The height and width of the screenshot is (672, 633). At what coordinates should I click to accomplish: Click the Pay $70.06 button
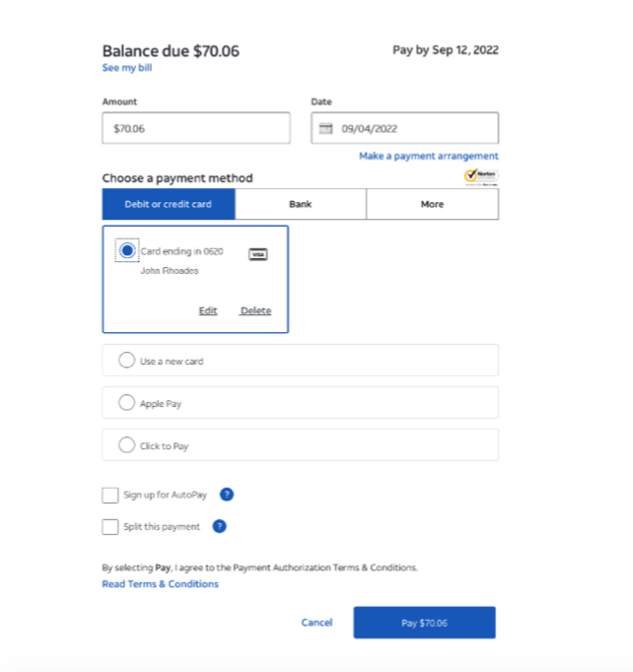point(425,623)
